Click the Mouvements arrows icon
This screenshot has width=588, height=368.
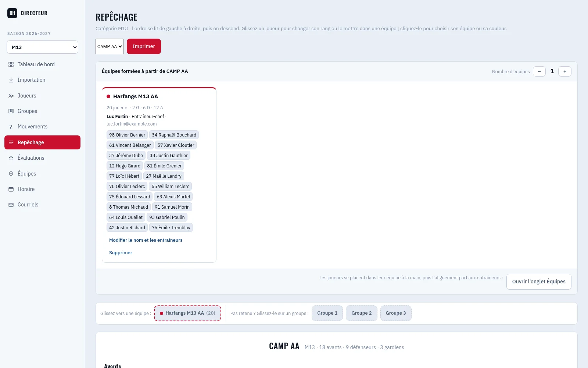point(11,127)
